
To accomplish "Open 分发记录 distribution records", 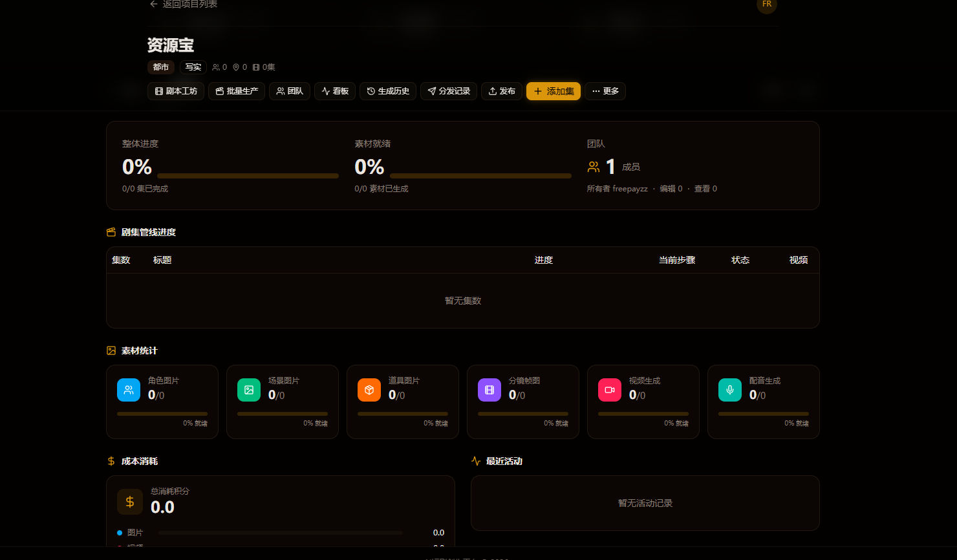I will click(449, 91).
